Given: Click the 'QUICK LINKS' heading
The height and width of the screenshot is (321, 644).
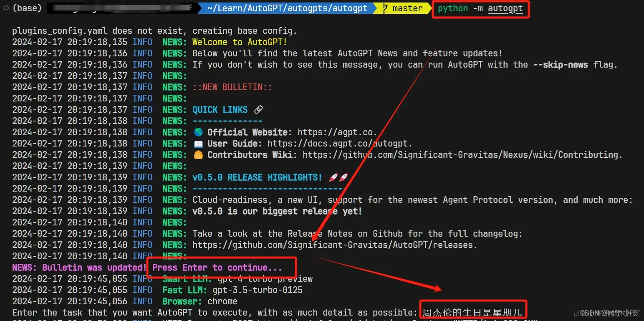Looking at the screenshot, I should click(x=220, y=110).
